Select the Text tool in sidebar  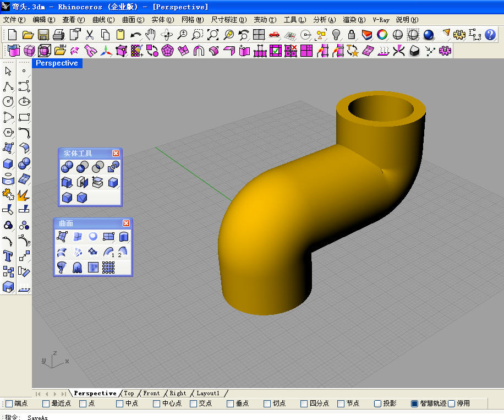point(8,257)
